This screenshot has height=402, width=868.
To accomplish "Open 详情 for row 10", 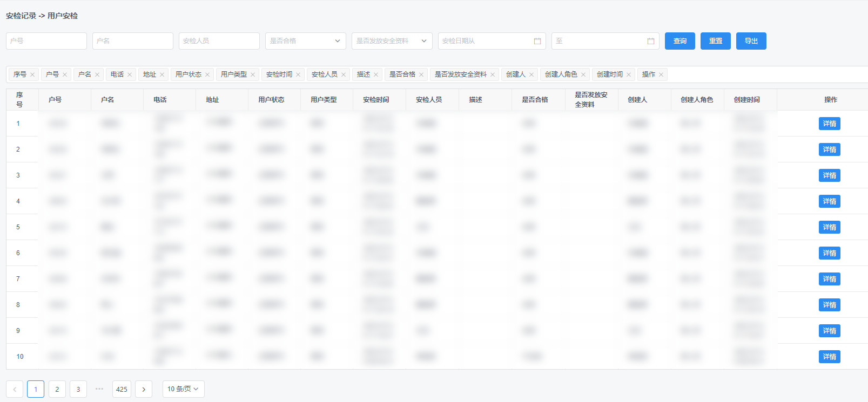I will tap(829, 357).
